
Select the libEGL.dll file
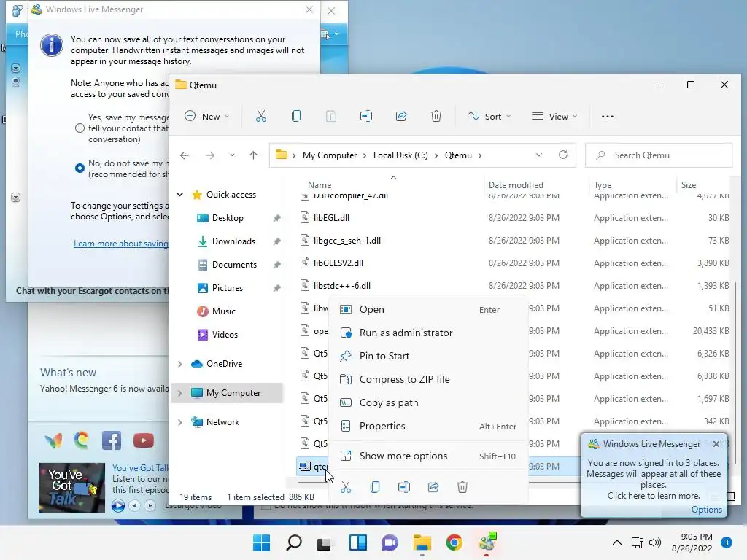pyautogui.click(x=331, y=217)
